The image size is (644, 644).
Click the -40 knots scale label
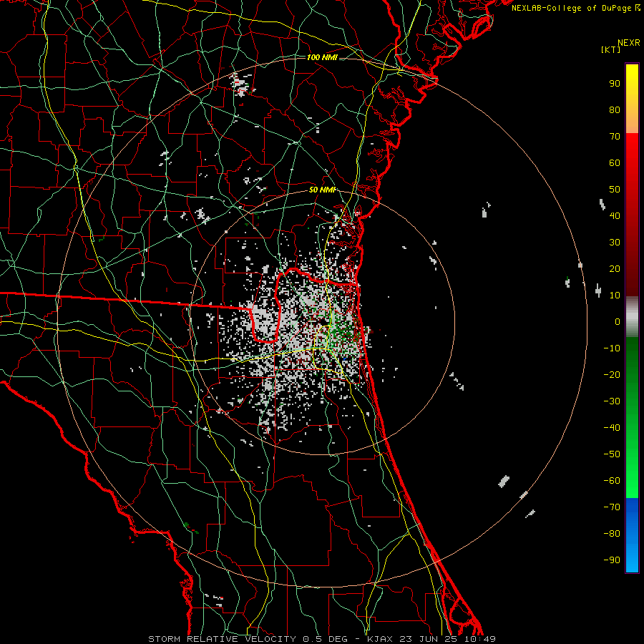(x=612, y=428)
